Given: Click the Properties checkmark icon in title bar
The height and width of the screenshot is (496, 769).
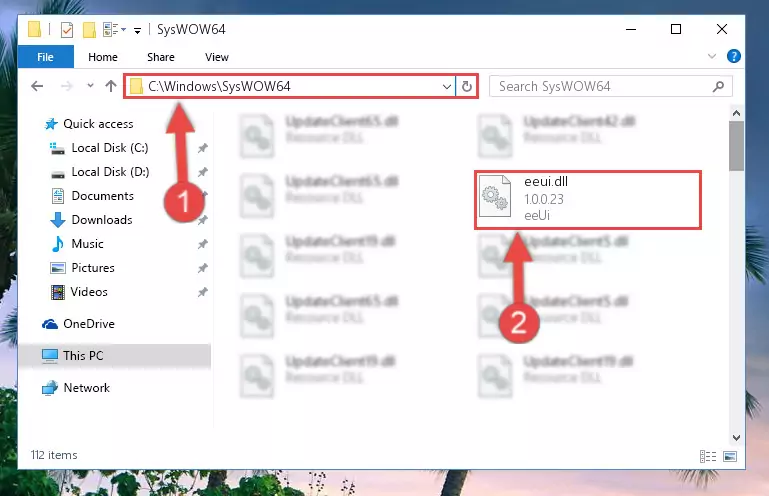Looking at the screenshot, I should click(67, 30).
